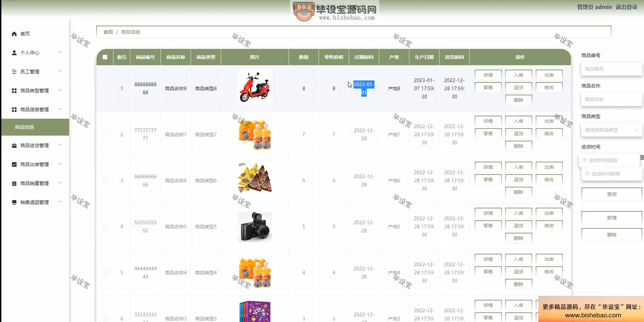The height and width of the screenshot is (322, 644).
Task: Open the 销售退回管理 menu label
Action: point(34,202)
